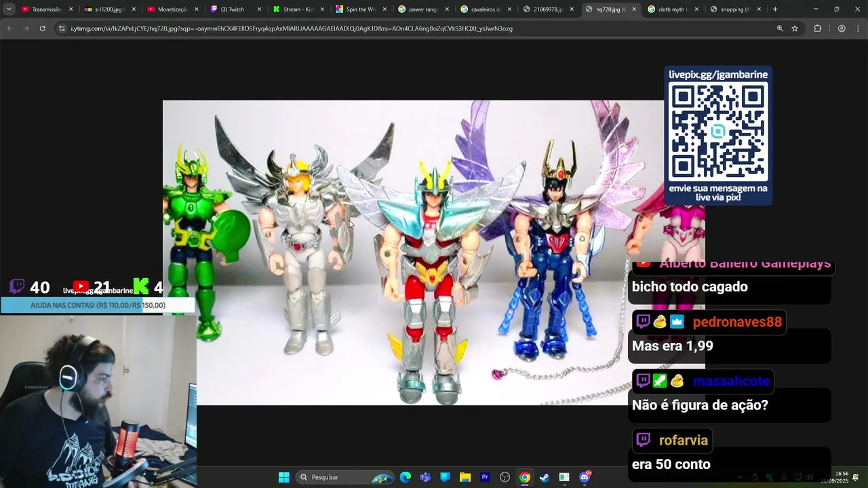This screenshot has width=868, height=488.
Task: Click the YouTube viewer count icon
Action: point(81,287)
